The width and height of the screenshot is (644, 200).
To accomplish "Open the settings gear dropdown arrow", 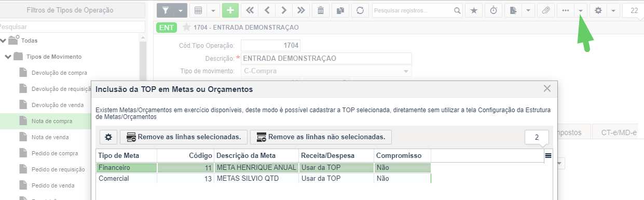I will click(613, 10).
